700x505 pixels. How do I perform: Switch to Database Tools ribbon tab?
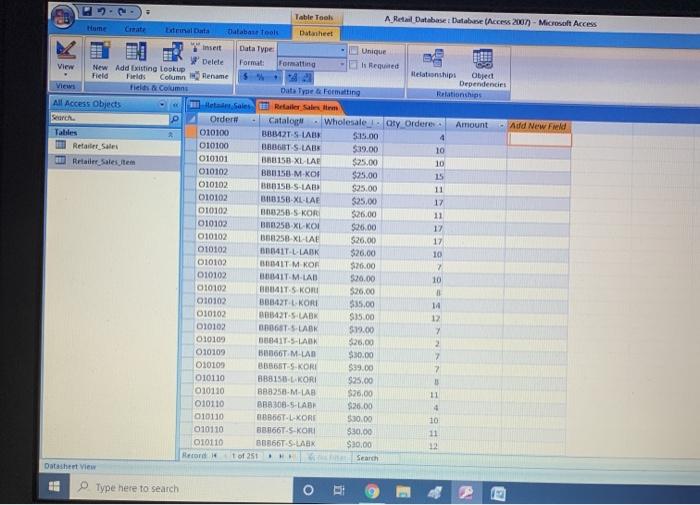coord(253,32)
